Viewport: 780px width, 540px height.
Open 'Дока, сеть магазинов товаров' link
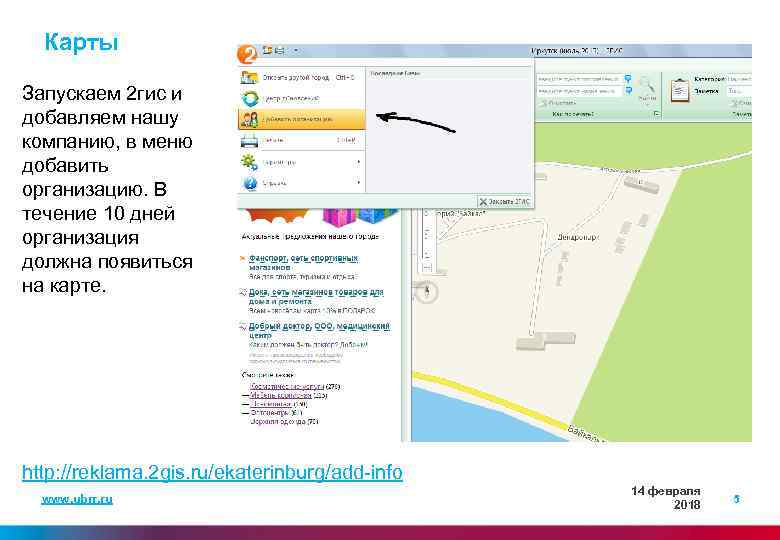316,296
